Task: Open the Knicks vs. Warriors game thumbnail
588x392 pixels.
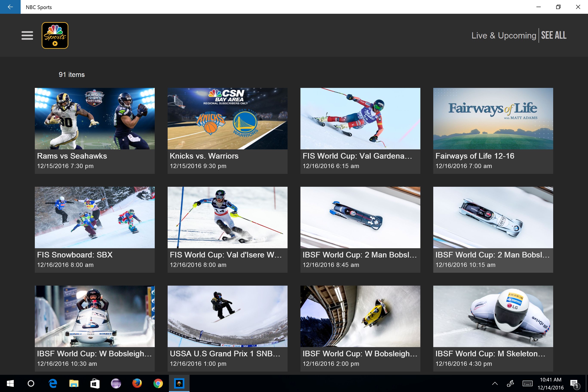Action: pos(227,118)
